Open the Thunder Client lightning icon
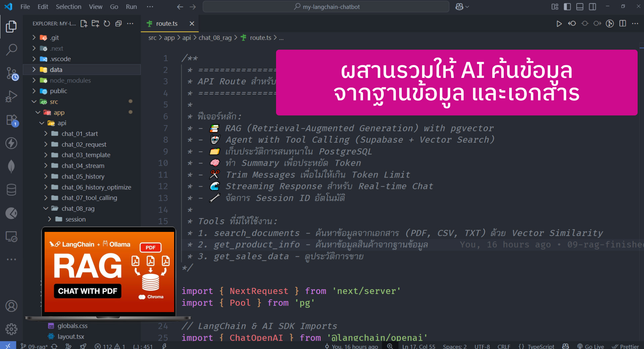Screen dimensions: 644x349 (x=11, y=143)
